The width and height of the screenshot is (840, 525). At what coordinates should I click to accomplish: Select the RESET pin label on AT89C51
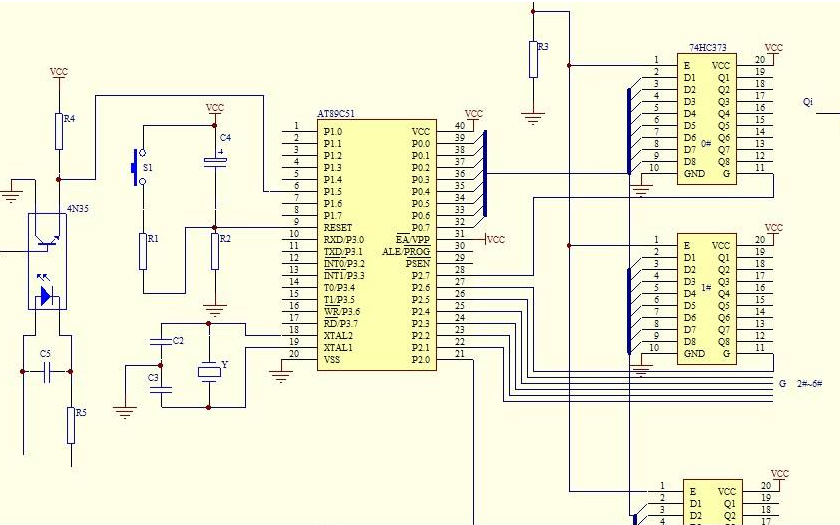[x=337, y=228]
